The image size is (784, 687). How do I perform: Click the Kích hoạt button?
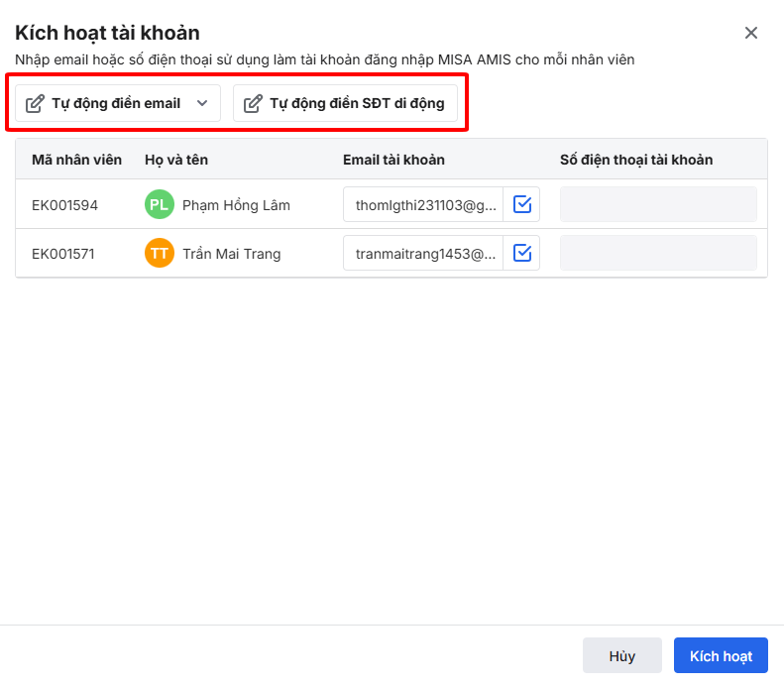tap(721, 656)
